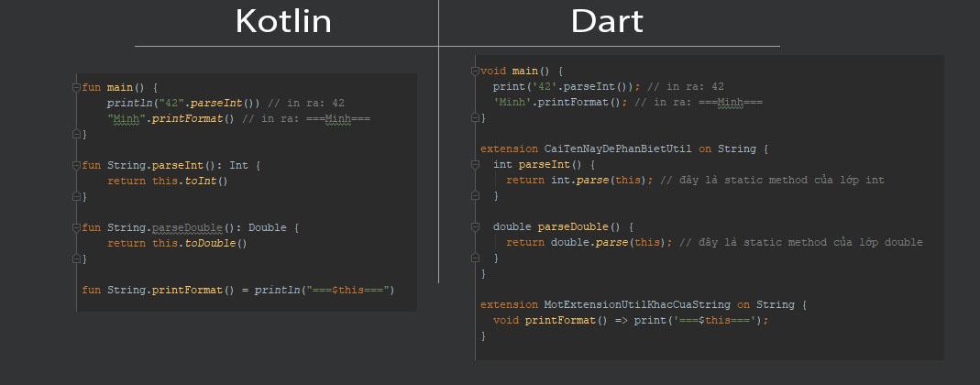Click Kotlin declaration 'fun String.parseDouble(): Double {'
The height and width of the screenshot is (385, 980).
191,227
